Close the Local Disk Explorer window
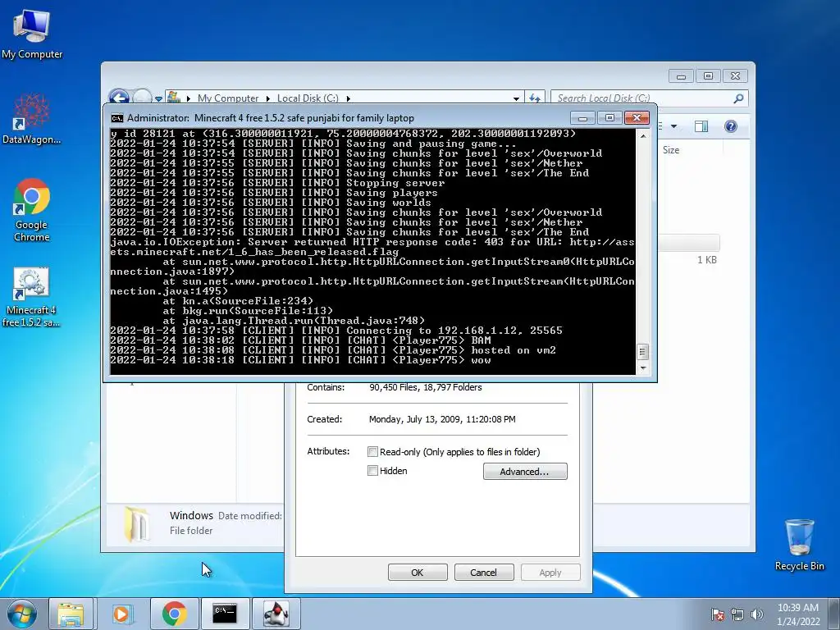Screen dimensions: 840x630 click(735, 76)
